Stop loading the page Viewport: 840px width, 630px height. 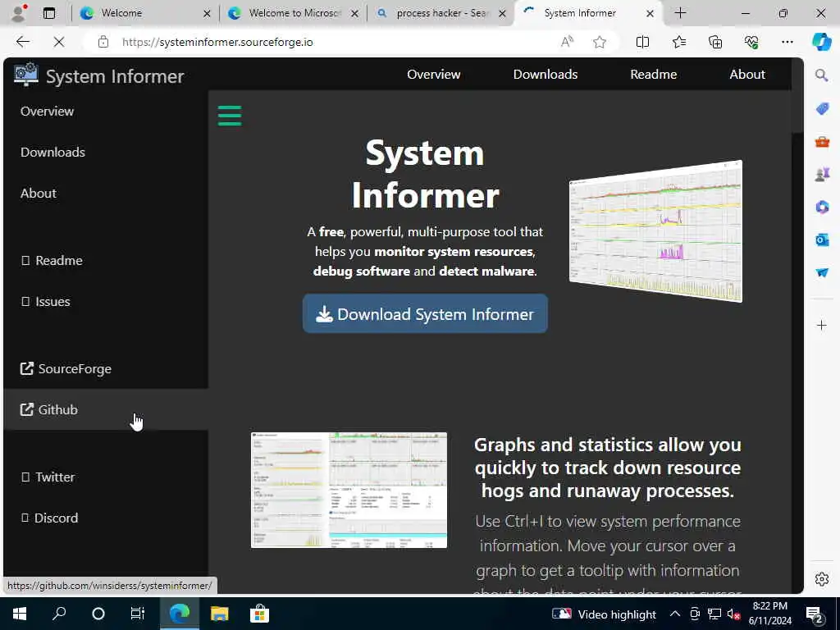tap(59, 42)
